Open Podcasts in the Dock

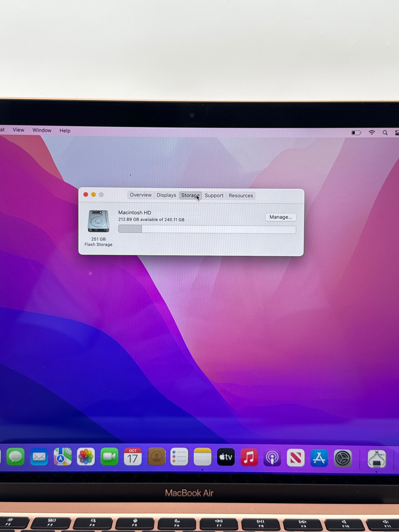272,457
